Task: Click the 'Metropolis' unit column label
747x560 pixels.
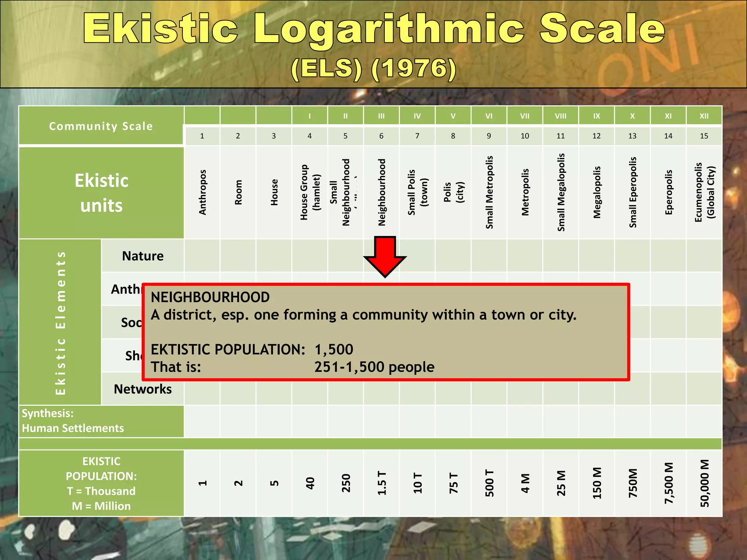Action: tap(525, 192)
